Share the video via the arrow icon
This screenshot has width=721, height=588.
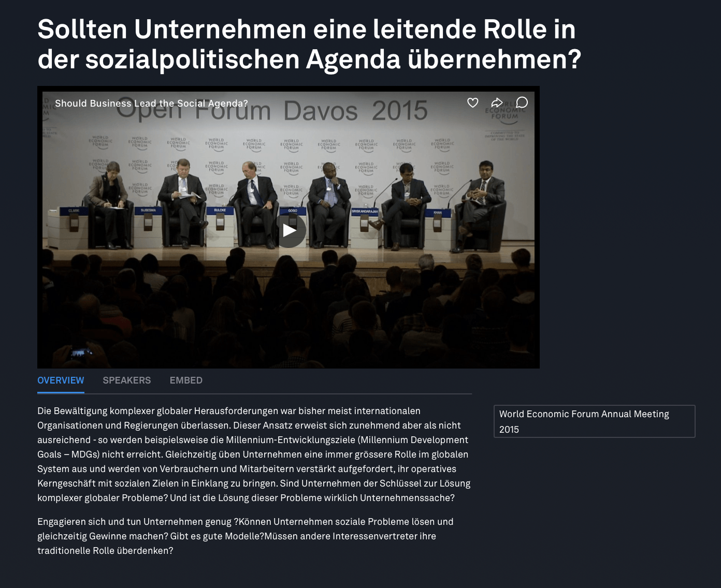(x=497, y=102)
